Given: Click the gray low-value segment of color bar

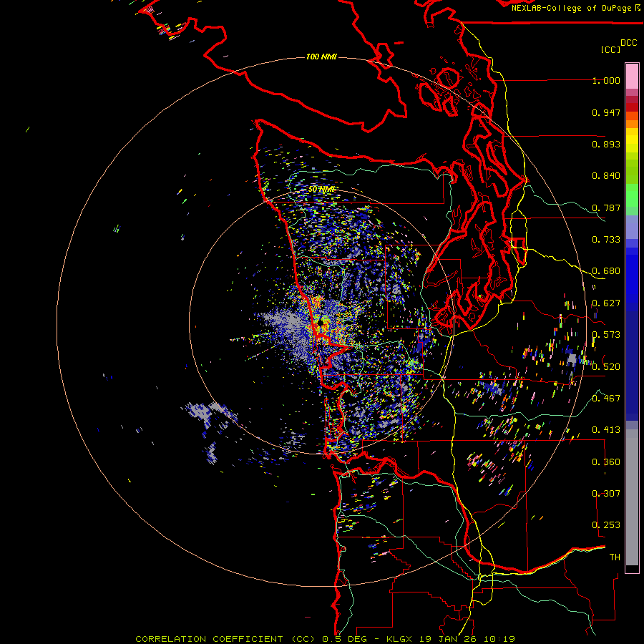Looking at the screenshot, I should click(x=632, y=497).
